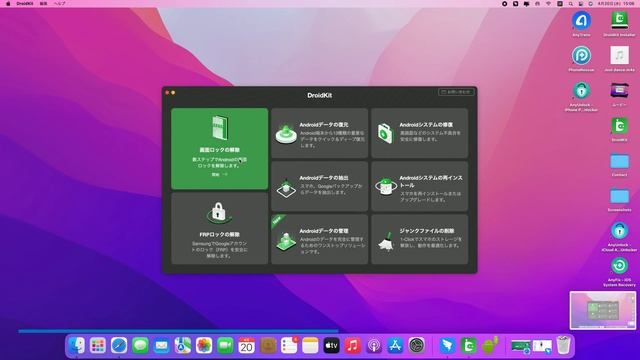
Task: Click the broom junk cleaner icon
Action: point(386,241)
